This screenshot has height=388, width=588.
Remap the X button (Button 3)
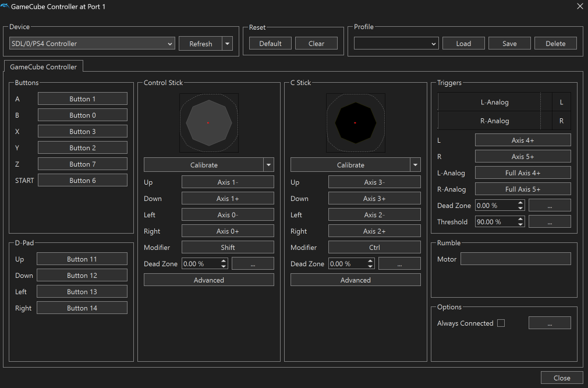83,131
